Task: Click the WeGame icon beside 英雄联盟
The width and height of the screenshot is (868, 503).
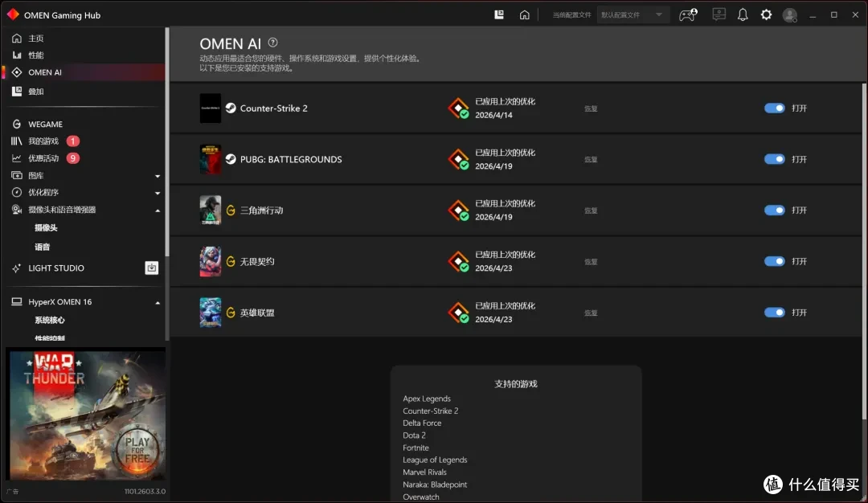Action: pos(231,312)
